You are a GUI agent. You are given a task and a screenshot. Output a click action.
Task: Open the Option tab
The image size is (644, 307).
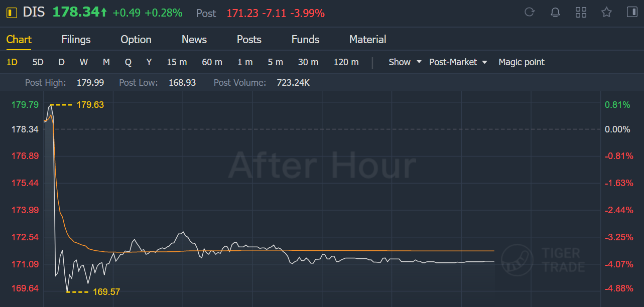(x=136, y=40)
